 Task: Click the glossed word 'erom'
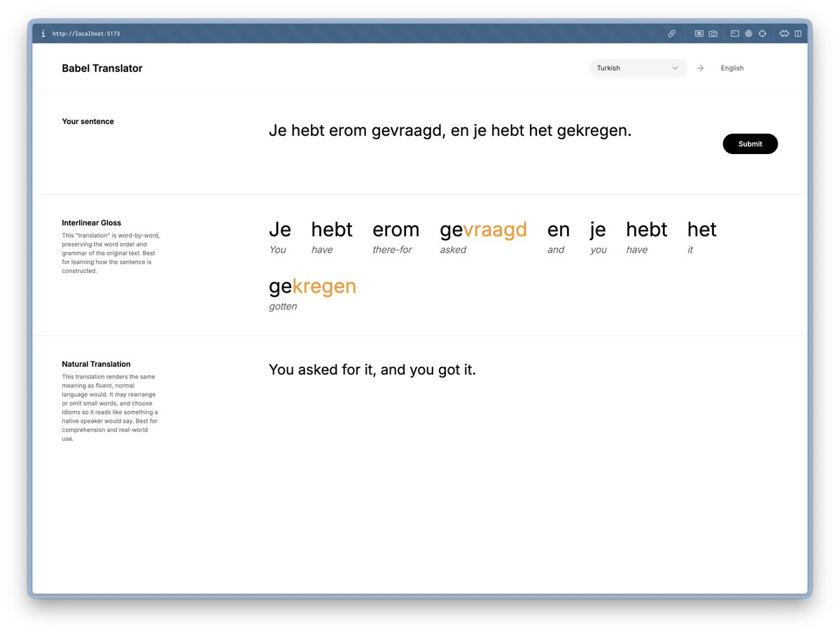[x=395, y=230]
